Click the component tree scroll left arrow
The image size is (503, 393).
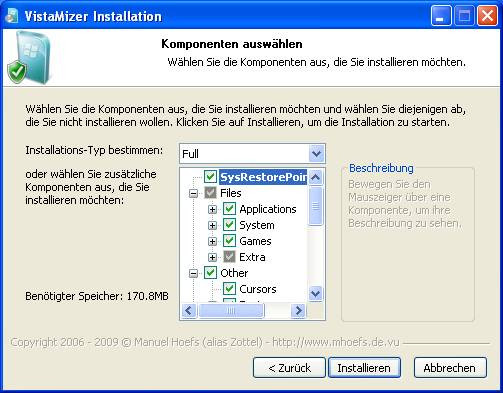[x=189, y=311]
